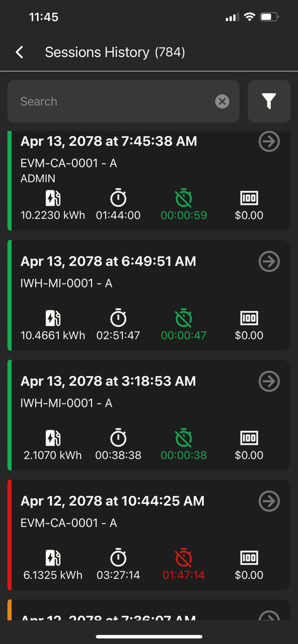Select the Apr 13 6:49:51 AM session title
This screenshot has height=644, width=298.
pos(108,261)
